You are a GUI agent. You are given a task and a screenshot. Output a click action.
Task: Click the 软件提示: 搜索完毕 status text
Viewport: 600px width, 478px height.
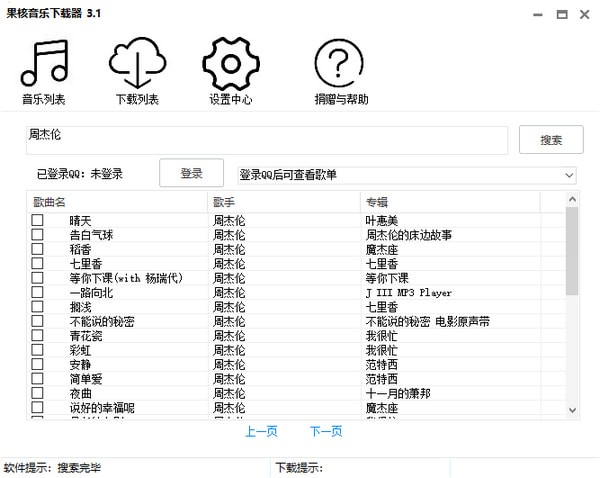coord(52,468)
